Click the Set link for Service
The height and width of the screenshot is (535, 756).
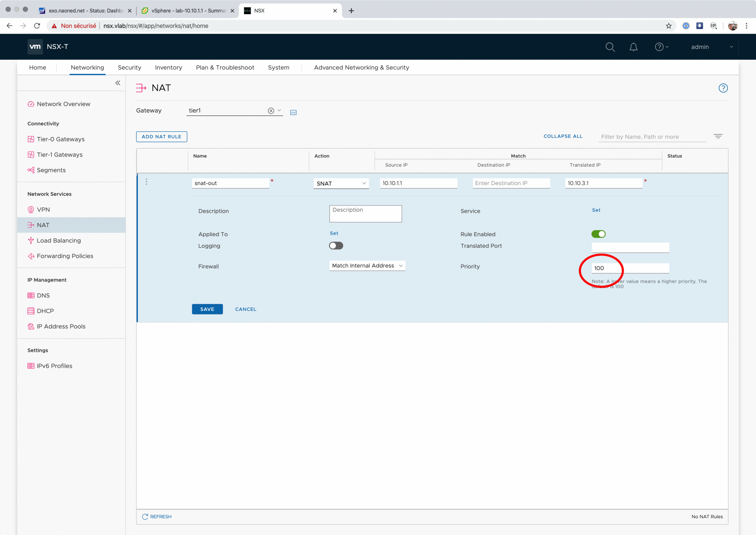596,210
